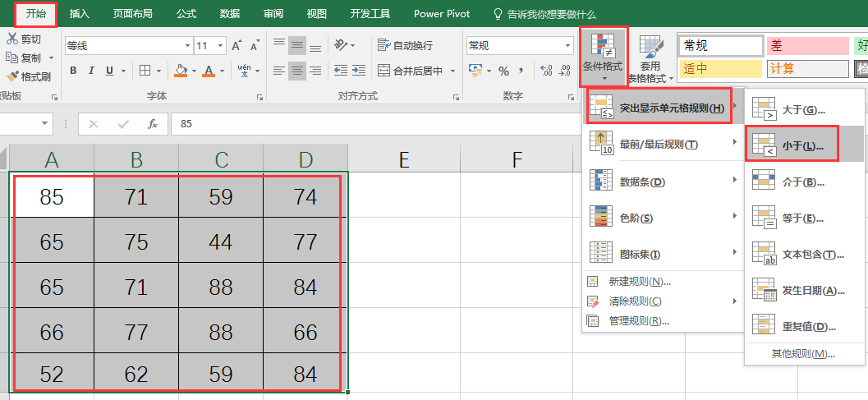Toggle left text alignment
Screen dimensions: 868x400
[x=279, y=71]
